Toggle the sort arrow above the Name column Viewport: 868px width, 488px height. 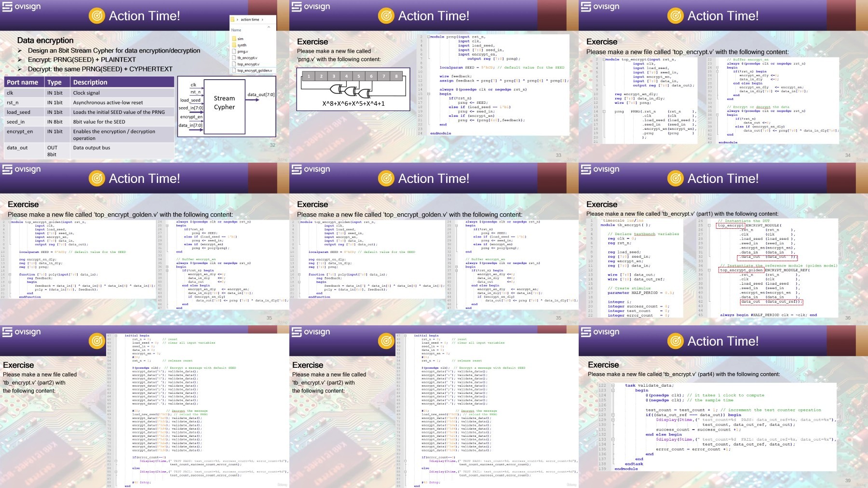(269, 27)
